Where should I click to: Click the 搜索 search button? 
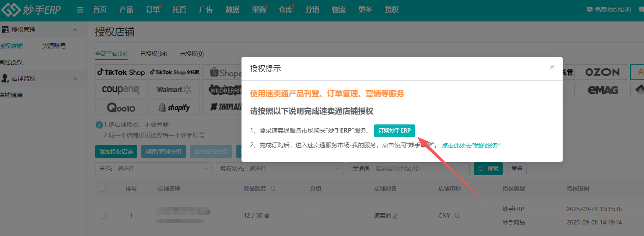coord(489,169)
